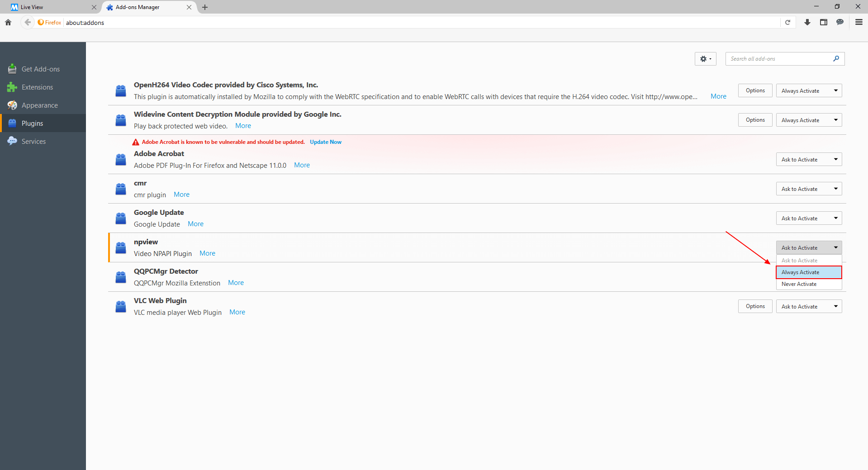
Task: Click the Adobe Acrobat plugin icon
Action: point(121,159)
